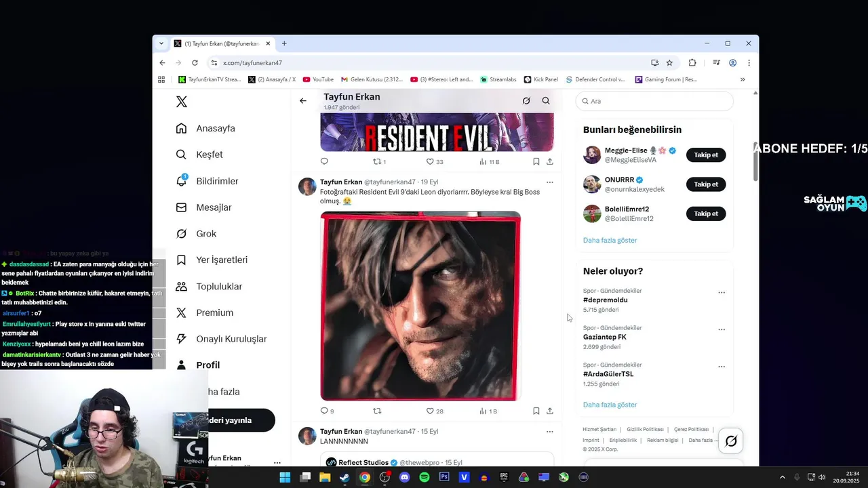Open Chrome extensions puzzle icon

point(692,63)
